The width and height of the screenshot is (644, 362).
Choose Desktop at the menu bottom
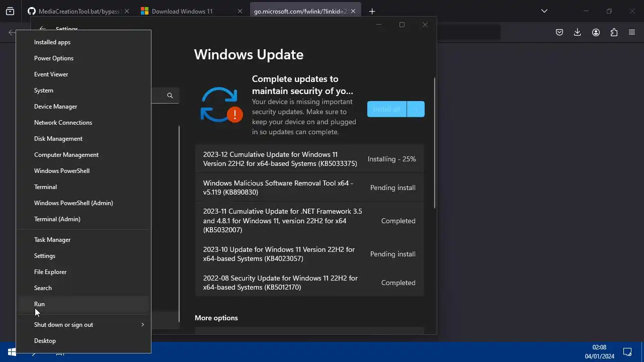84,341
